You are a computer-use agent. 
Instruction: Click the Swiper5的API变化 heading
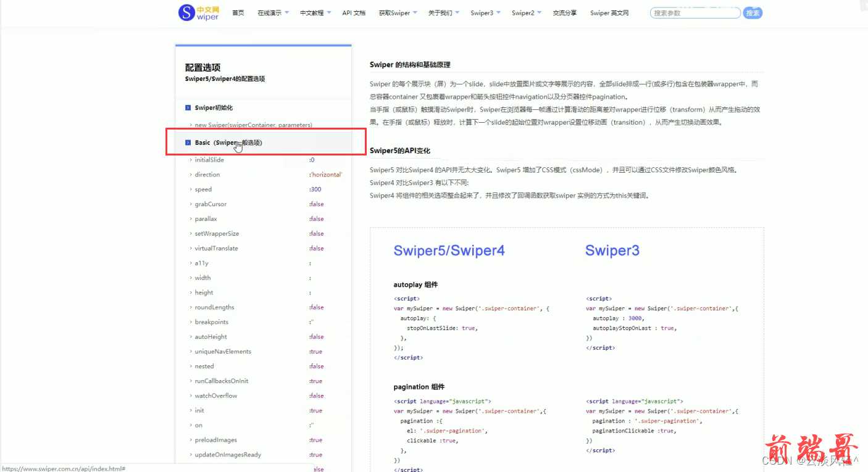(399, 151)
